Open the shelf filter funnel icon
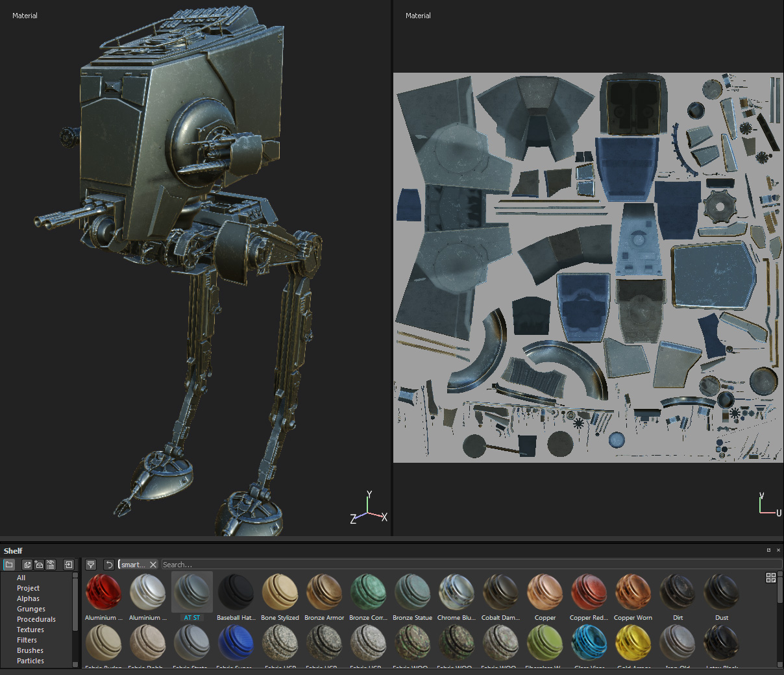The height and width of the screenshot is (675, 784). 91,565
